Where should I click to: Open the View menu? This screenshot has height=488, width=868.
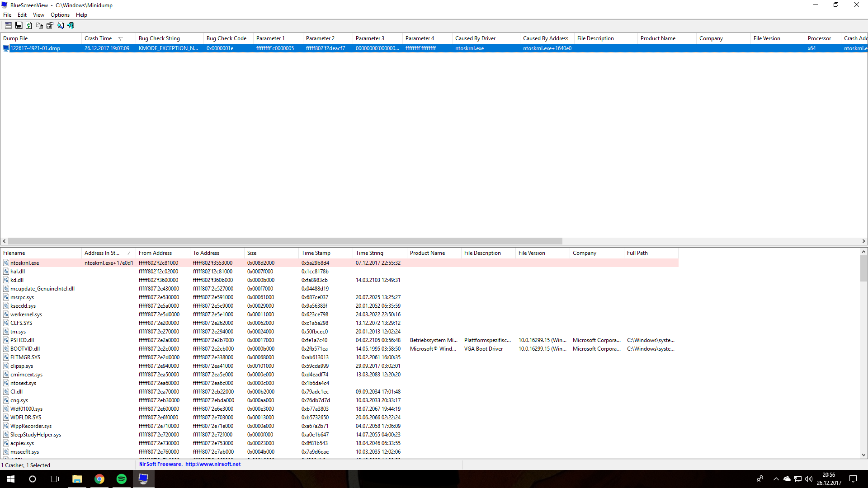tap(38, 15)
